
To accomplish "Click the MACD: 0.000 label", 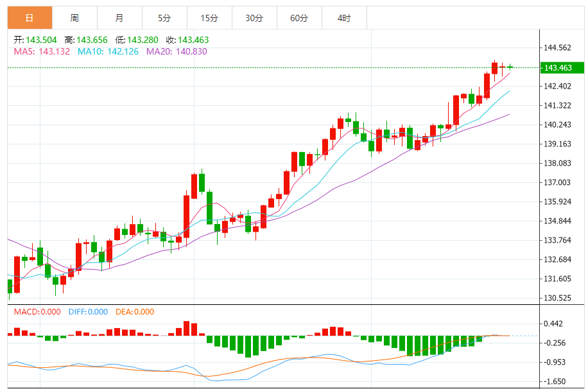I will [37, 312].
